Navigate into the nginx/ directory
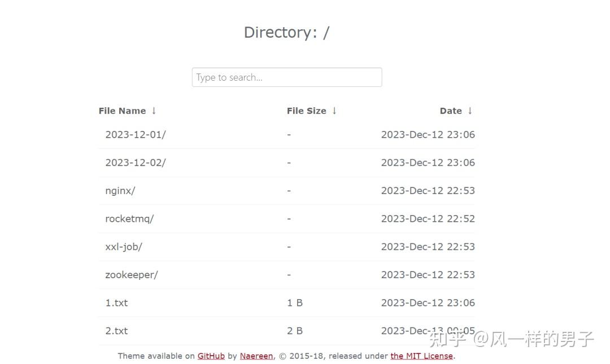Image resolution: width=610 pixels, height=364 pixels. pos(120,191)
